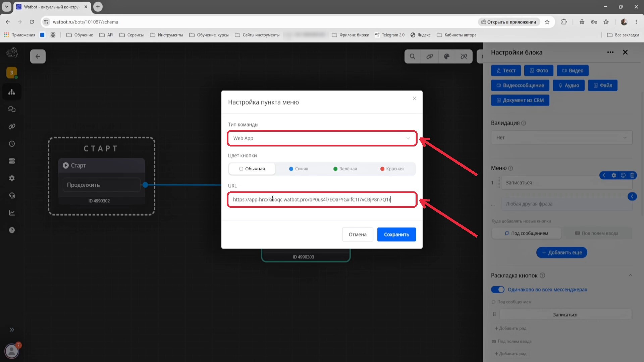
Task: Select the Красная button color option
Action: [x=392, y=169]
